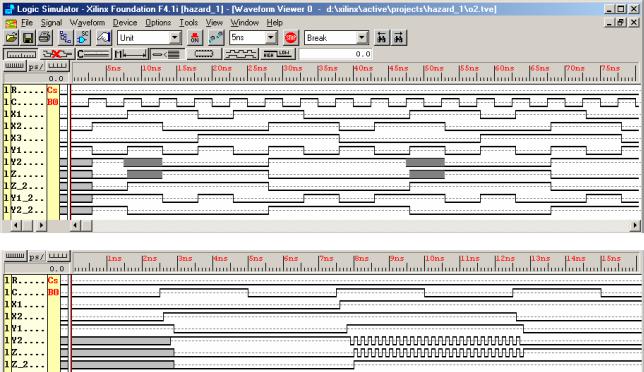Click upper pane zoom-in sparse ruler icon
Screen dimensions: 644x372
(57, 67)
